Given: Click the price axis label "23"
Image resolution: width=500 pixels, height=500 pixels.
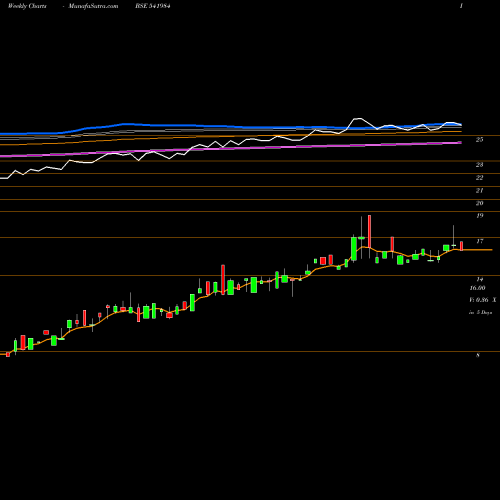Looking at the screenshot, I should tap(479, 165).
